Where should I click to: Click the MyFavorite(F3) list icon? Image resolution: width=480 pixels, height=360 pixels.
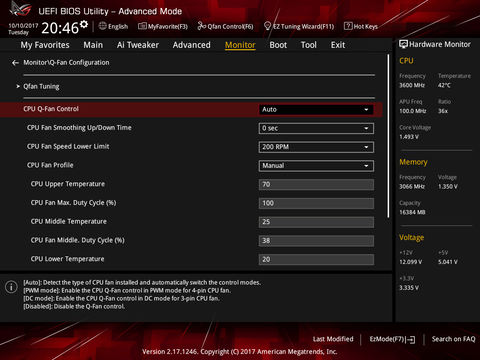click(x=142, y=26)
